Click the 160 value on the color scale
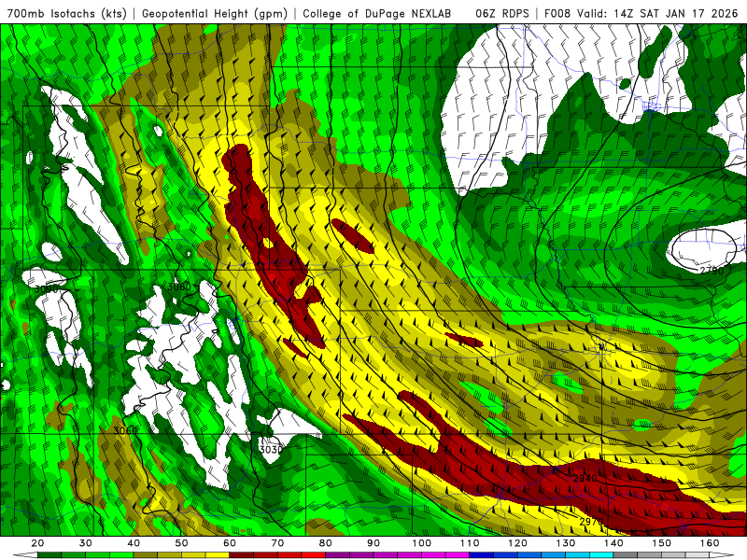 [710, 543]
